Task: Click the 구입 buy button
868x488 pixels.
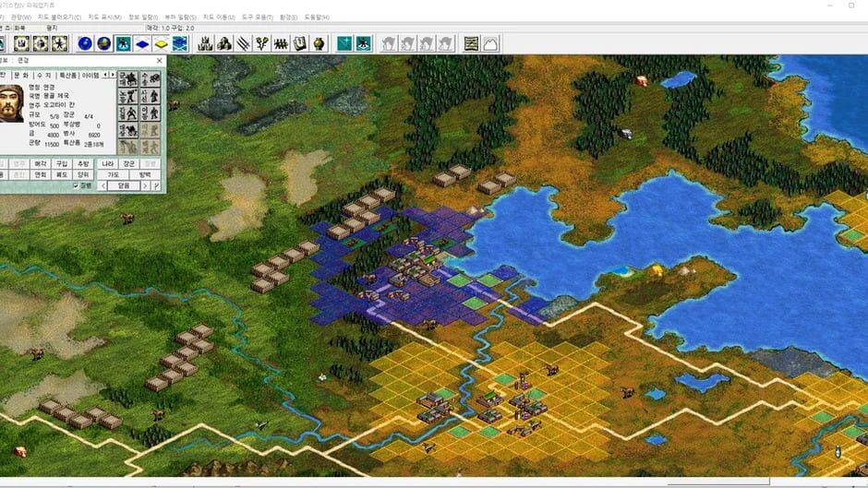Action: click(62, 164)
